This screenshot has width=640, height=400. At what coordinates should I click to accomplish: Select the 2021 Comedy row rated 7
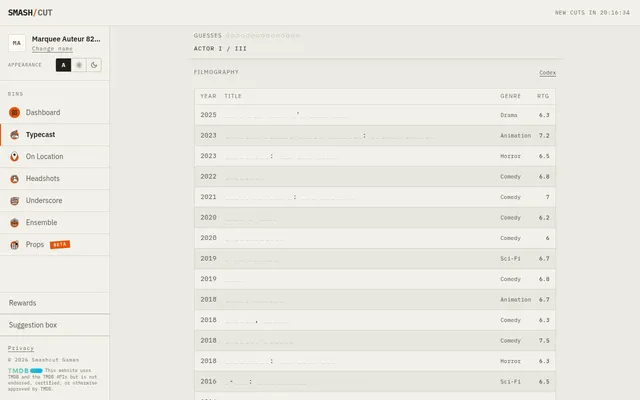(375, 197)
